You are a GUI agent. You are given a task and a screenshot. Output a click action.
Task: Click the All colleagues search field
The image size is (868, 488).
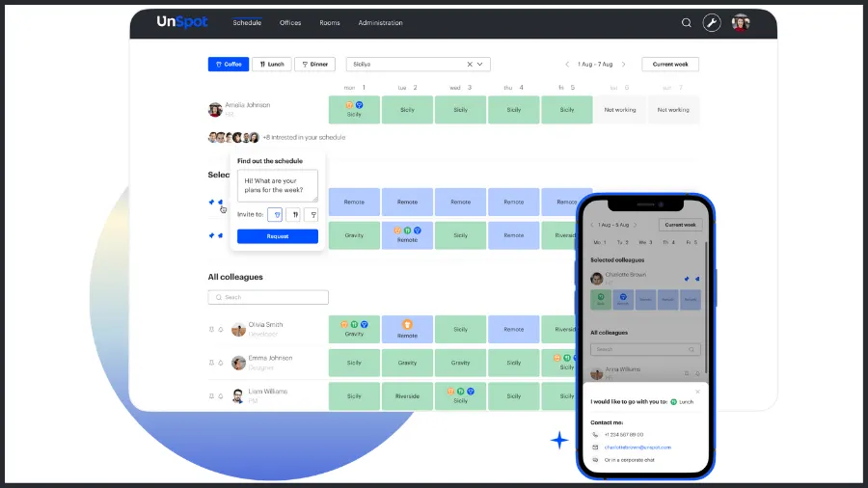[268, 297]
